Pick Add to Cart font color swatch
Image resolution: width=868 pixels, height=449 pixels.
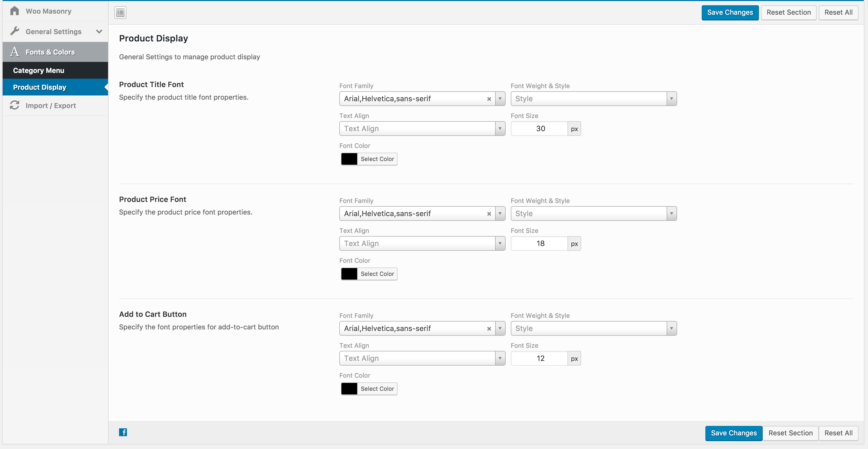349,389
